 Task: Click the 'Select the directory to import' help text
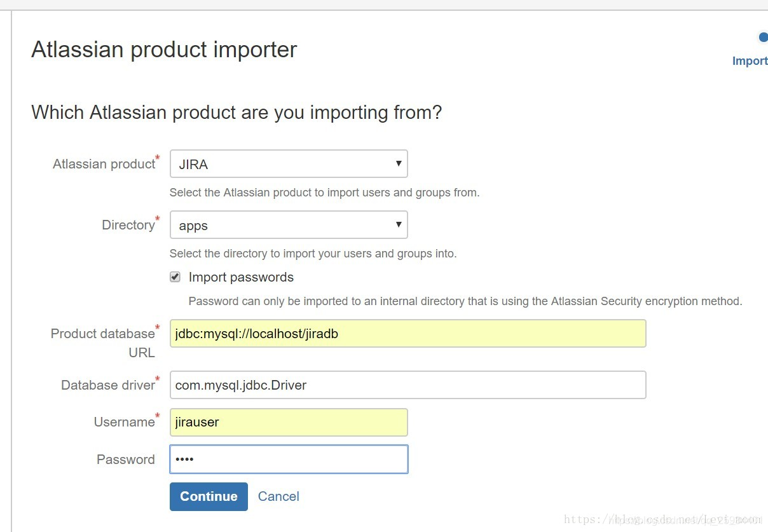313,254
